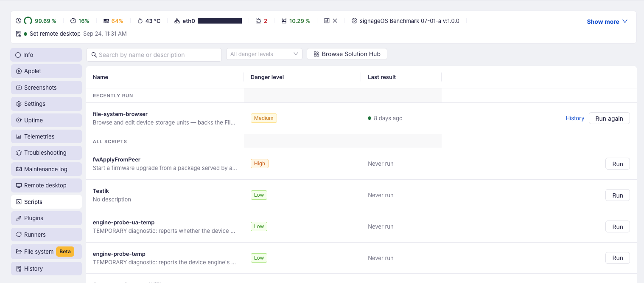Click the 64% memory indicator
The image size is (644, 283).
[113, 21]
